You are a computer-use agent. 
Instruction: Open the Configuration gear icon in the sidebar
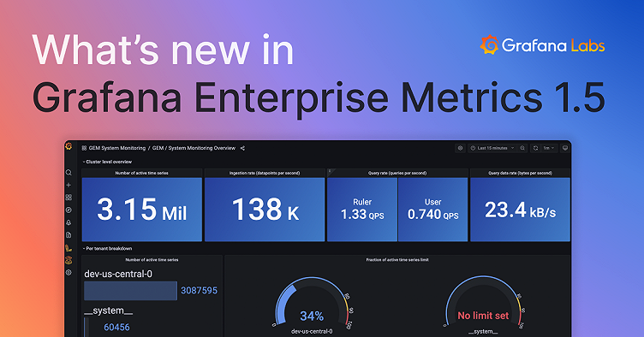69,272
